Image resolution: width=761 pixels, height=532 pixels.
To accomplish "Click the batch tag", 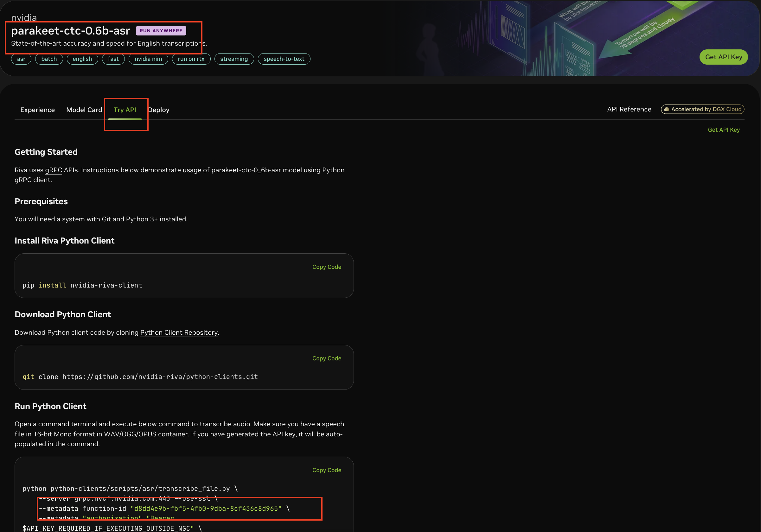I will click(49, 59).
